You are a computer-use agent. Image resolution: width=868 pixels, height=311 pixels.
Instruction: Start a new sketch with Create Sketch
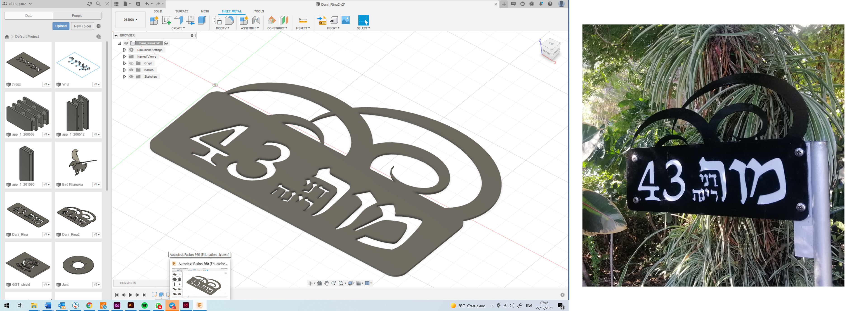point(166,20)
